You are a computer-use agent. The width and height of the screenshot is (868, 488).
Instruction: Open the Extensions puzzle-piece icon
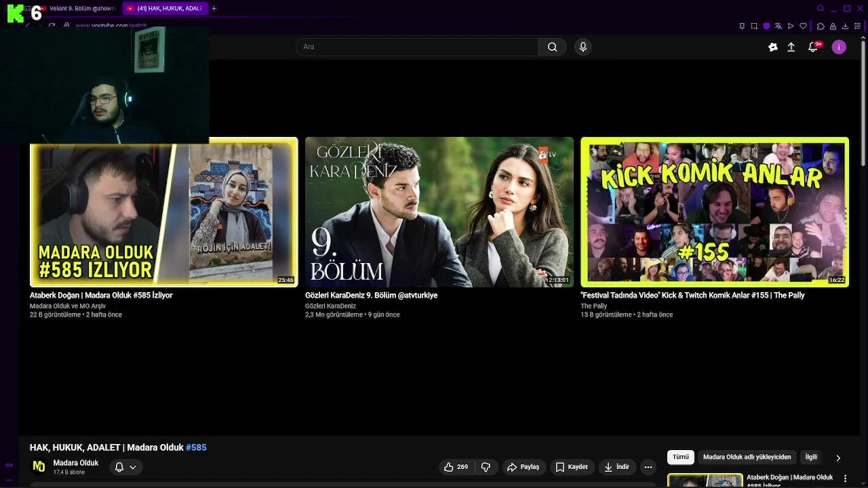click(x=821, y=26)
